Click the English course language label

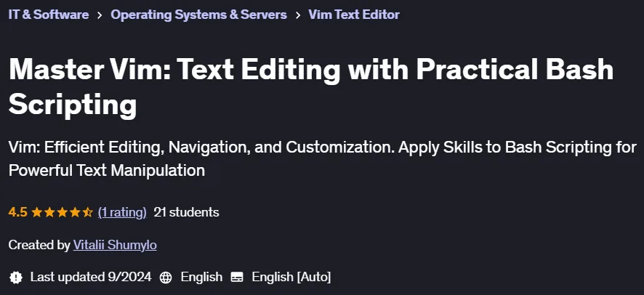point(201,277)
